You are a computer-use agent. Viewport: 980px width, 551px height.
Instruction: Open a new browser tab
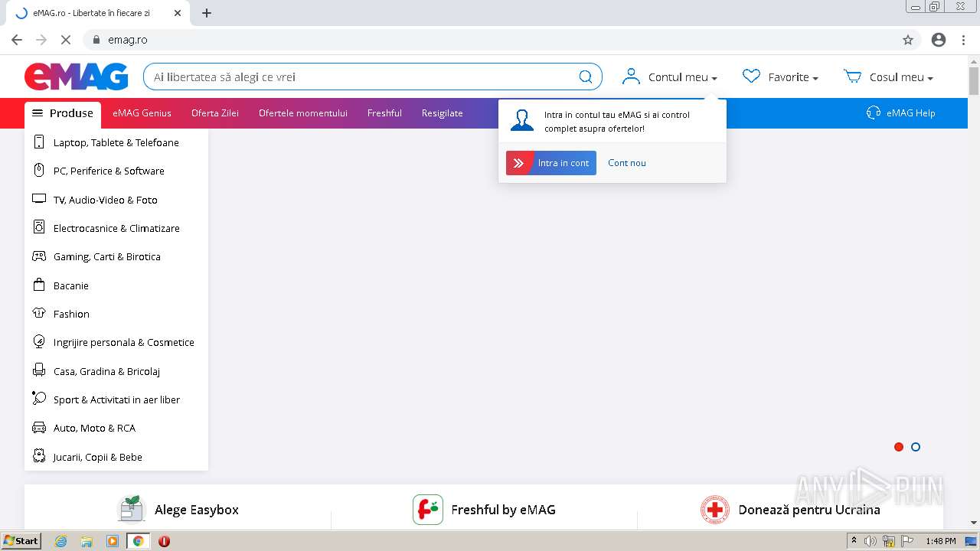207,13
